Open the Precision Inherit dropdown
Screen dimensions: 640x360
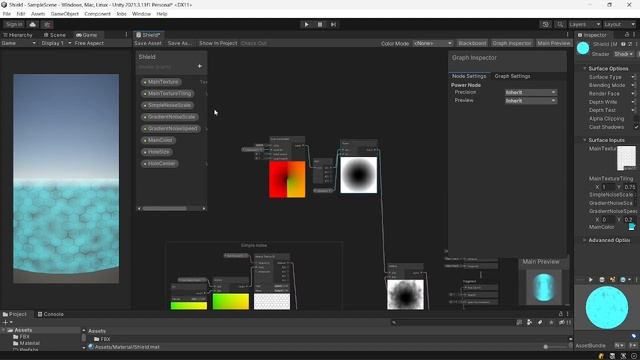click(531, 92)
